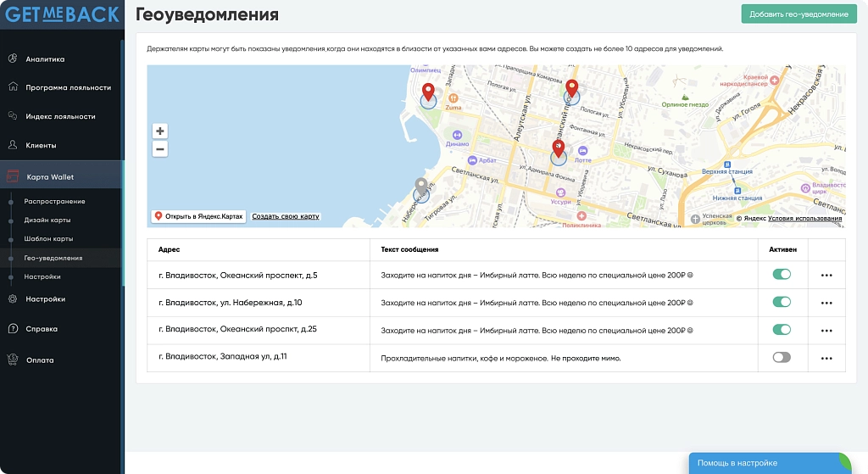Click Успенская церковь marker on map
The image size is (868, 474).
point(695,219)
